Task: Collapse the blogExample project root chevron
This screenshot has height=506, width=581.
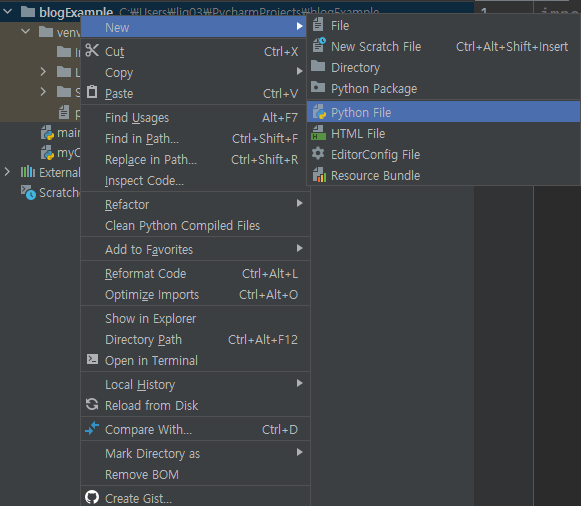Action: coord(7,11)
